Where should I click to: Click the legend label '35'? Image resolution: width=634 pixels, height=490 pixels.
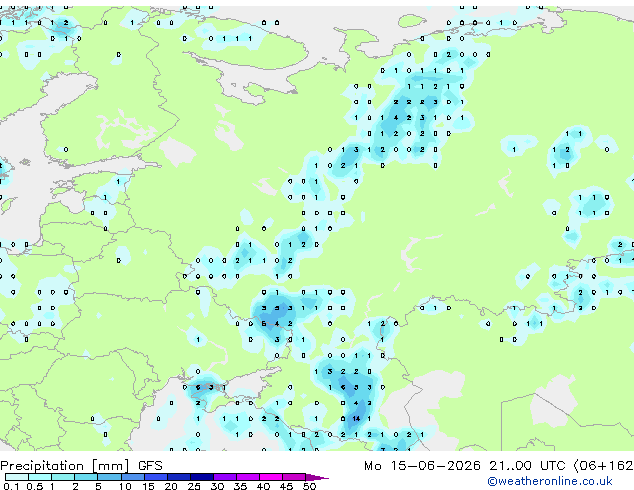240,486
